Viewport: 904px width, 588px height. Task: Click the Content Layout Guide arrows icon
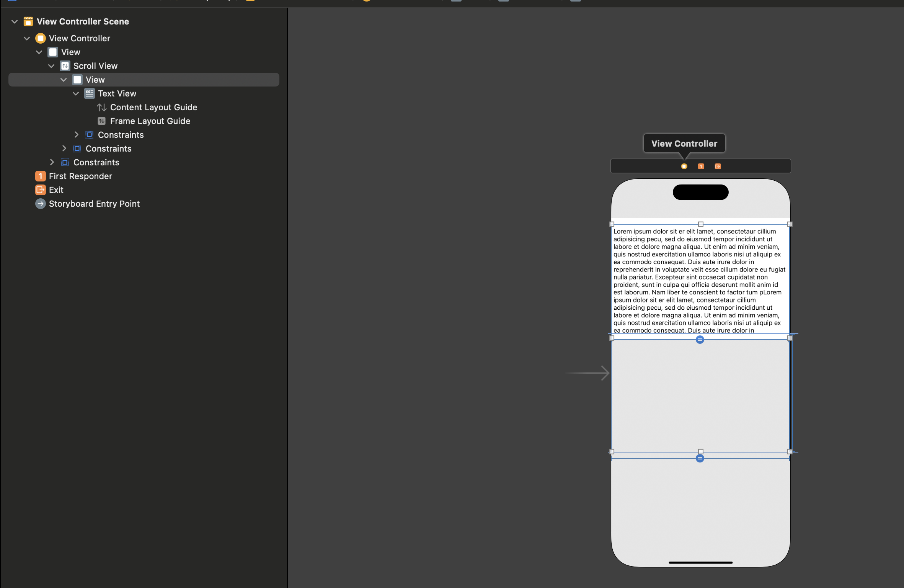click(101, 107)
